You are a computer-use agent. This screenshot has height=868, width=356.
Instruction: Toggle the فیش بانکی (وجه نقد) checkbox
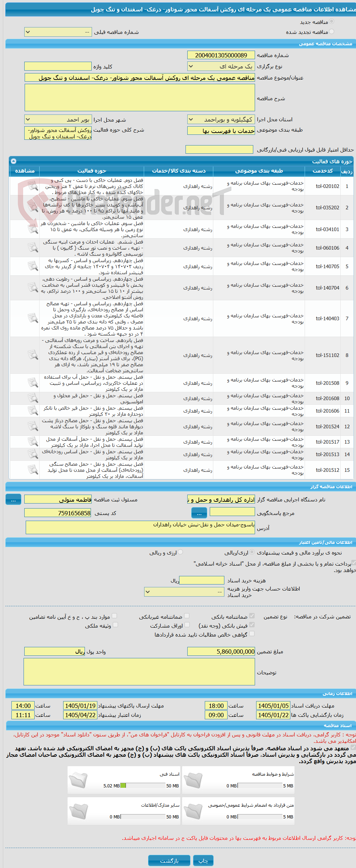(252, 625)
